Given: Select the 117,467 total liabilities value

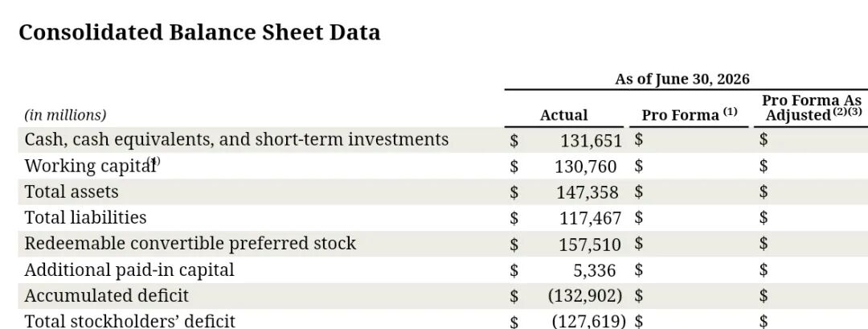Looking at the screenshot, I should [590, 219].
